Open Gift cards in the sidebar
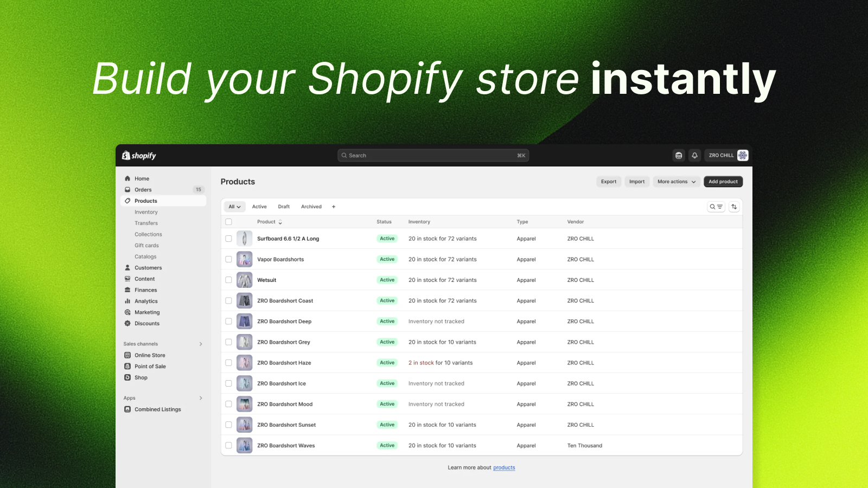Screen dimensions: 868x488 [x=147, y=246]
